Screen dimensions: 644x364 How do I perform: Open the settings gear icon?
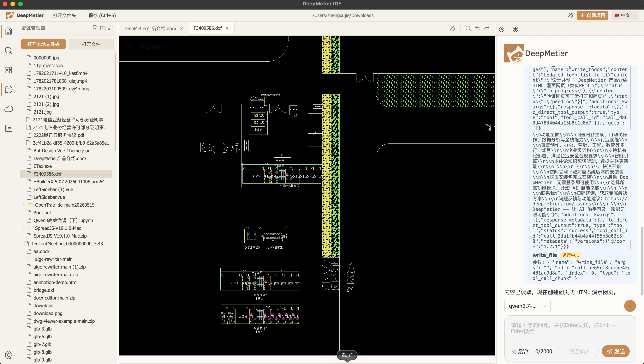click(x=9, y=355)
